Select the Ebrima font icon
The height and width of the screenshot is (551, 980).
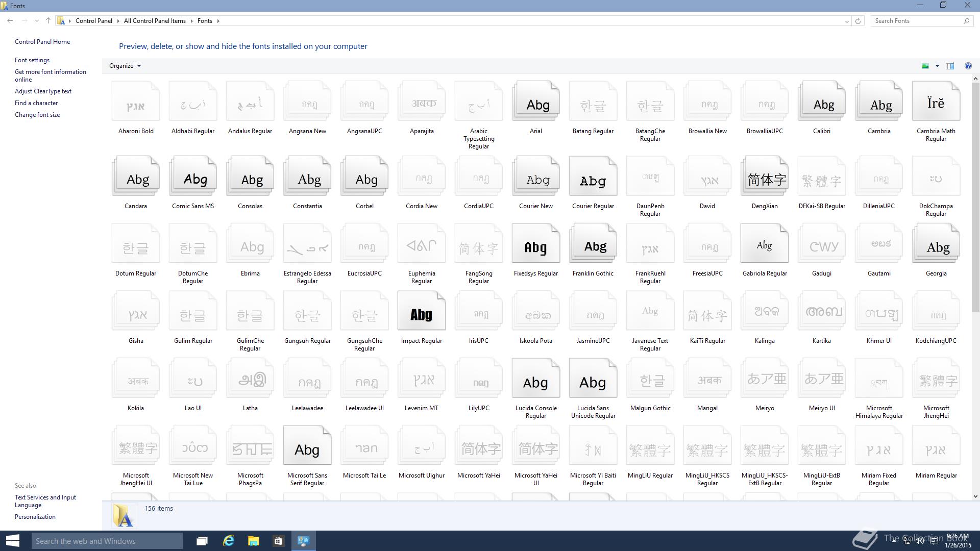(x=250, y=243)
